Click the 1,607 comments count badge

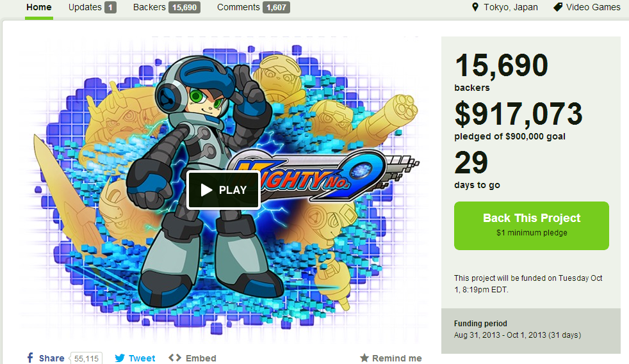coord(277,7)
